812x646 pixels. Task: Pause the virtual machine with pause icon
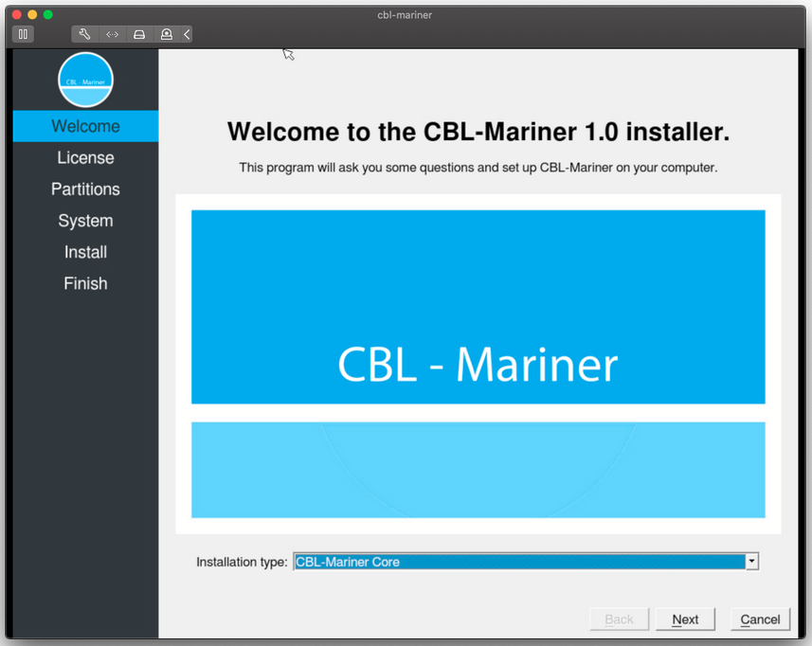tap(23, 34)
